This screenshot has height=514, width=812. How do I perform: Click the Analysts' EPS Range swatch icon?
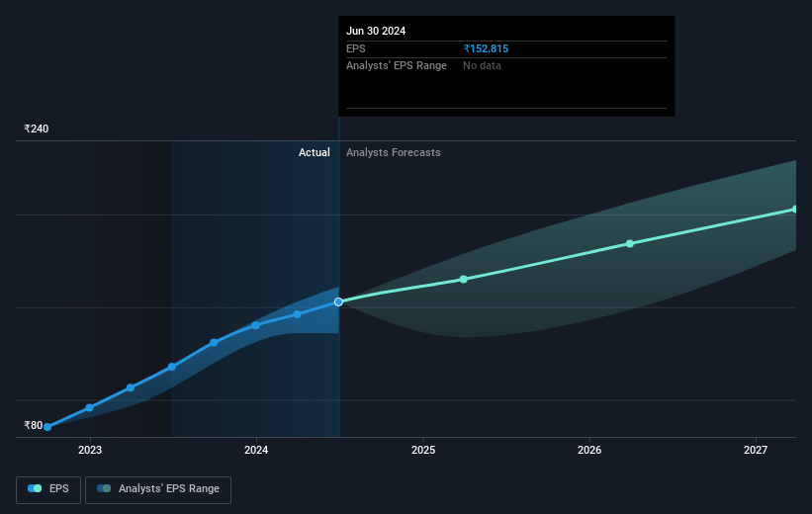click(104, 488)
